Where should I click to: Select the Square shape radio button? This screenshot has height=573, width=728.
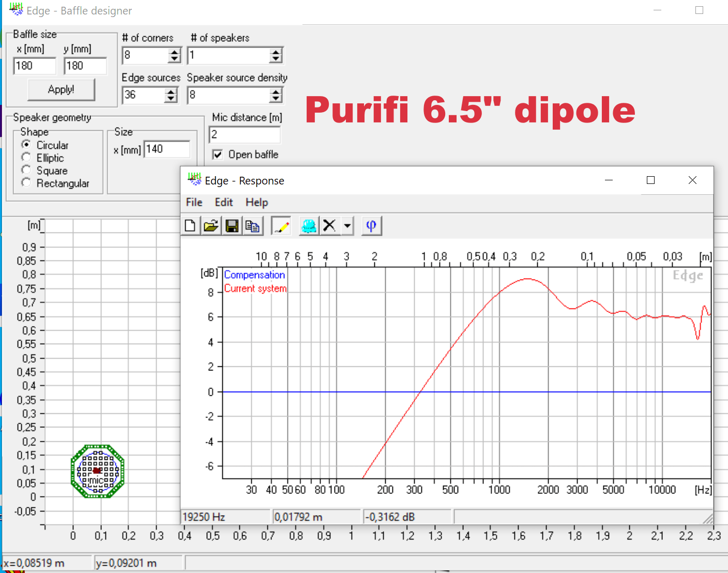coord(26,170)
